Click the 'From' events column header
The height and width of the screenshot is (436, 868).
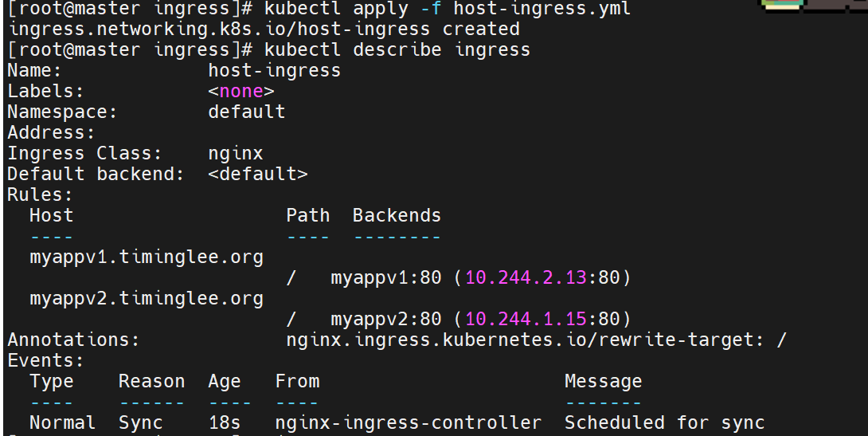297,381
